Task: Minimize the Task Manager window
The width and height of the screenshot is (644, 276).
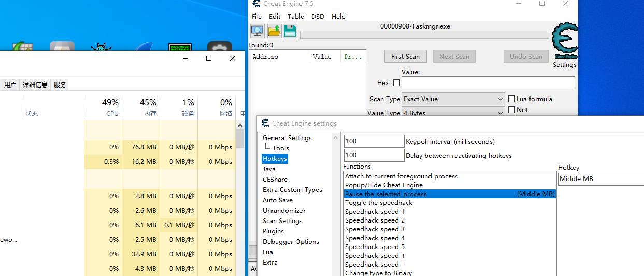Action: (x=185, y=58)
